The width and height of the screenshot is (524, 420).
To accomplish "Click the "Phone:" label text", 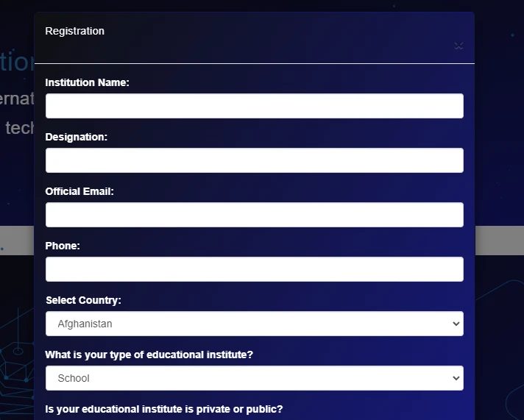I will coord(63,246).
